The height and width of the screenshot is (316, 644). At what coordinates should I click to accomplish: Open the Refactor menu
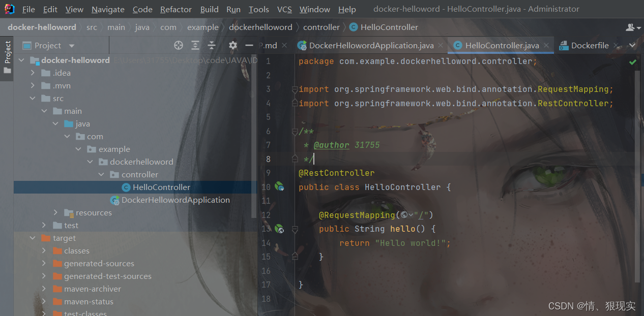coord(176,10)
